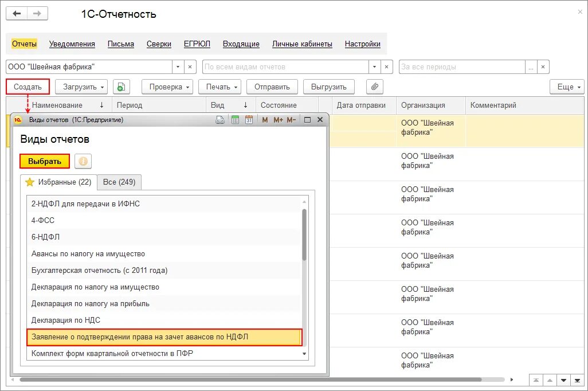Move up one row with the up arrow
This screenshot has width=588, height=391.
click(550, 380)
